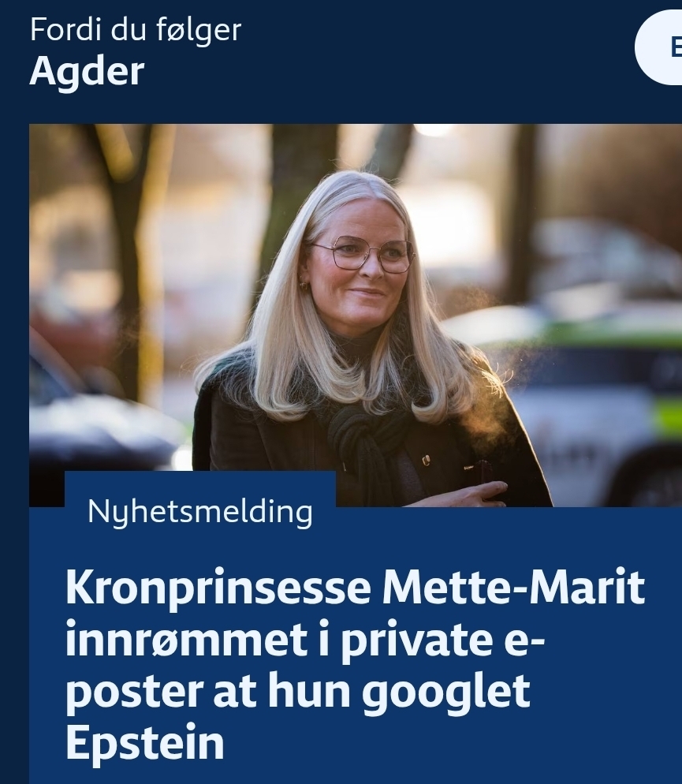
Task: Click the word "Epstein" in the headline
Action: click(x=145, y=743)
